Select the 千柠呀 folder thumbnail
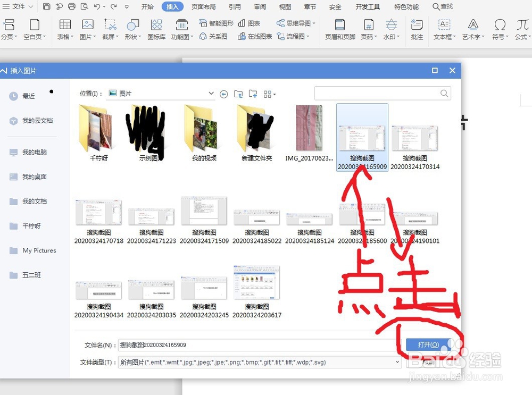This screenshot has height=395, width=532. pos(98,133)
